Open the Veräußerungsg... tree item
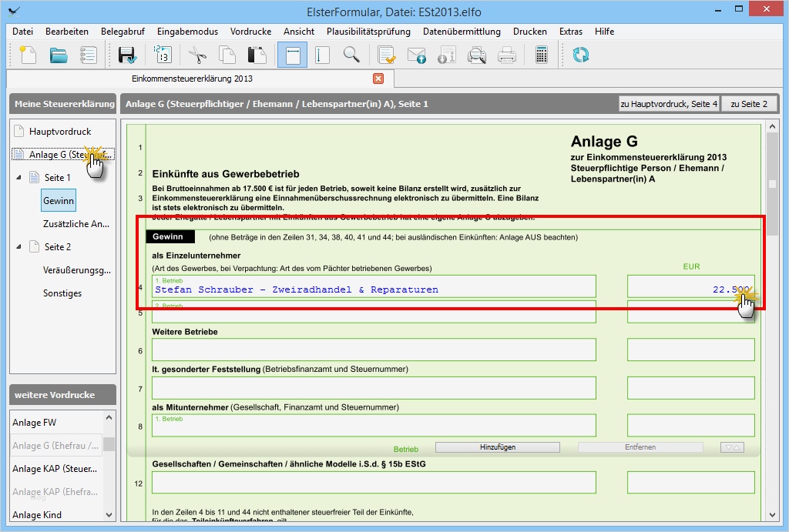This screenshot has width=789, height=532. coord(77,270)
